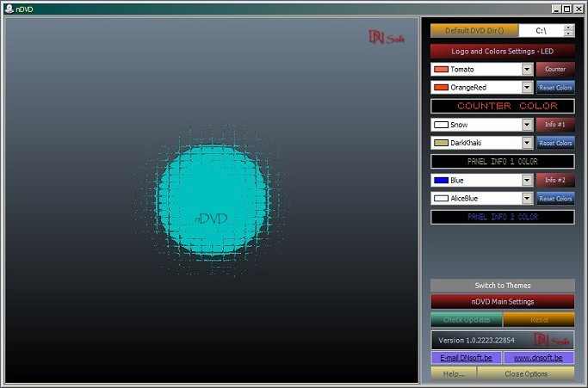Open the Blue color dropdown
588x388 pixels.
(527, 181)
